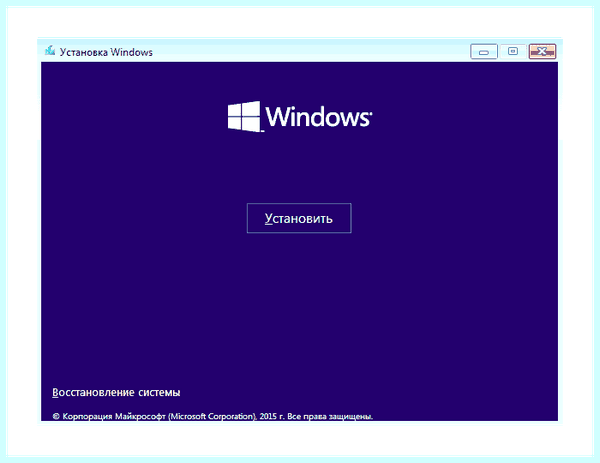The width and height of the screenshot is (600, 463).
Task: Click the Microsoft Corporation 2015 copyright text
Action: point(212,416)
